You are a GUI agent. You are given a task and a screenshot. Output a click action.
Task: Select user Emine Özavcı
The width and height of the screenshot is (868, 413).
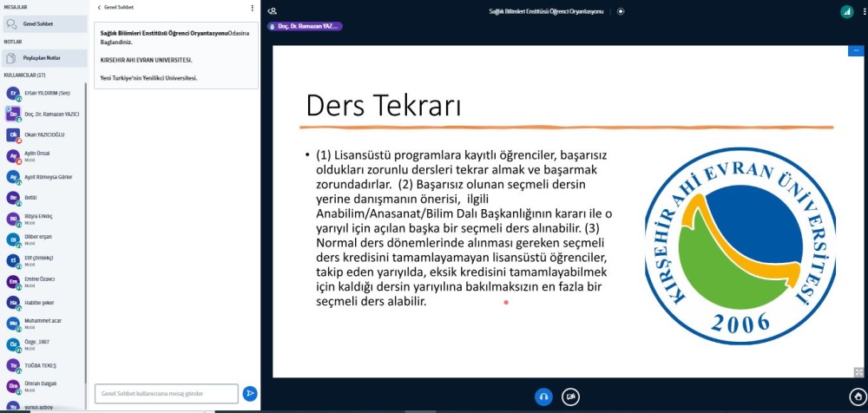(43, 281)
